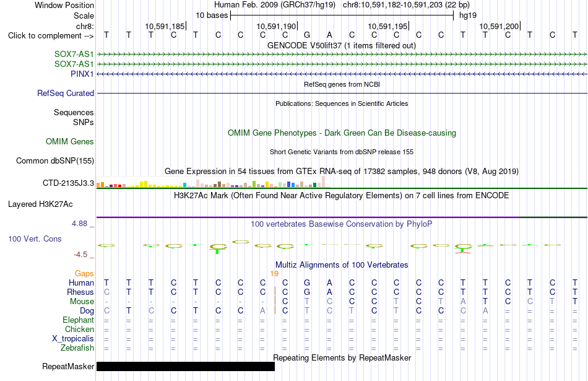Click the Gaps row label
Screen dimensions: 588x381
(84, 274)
